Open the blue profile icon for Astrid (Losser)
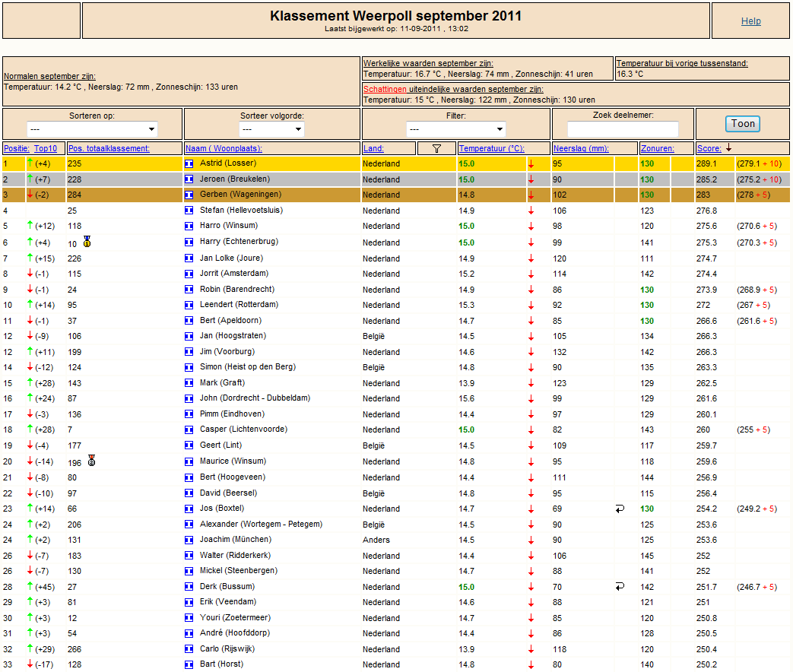The image size is (793, 672). (x=189, y=163)
